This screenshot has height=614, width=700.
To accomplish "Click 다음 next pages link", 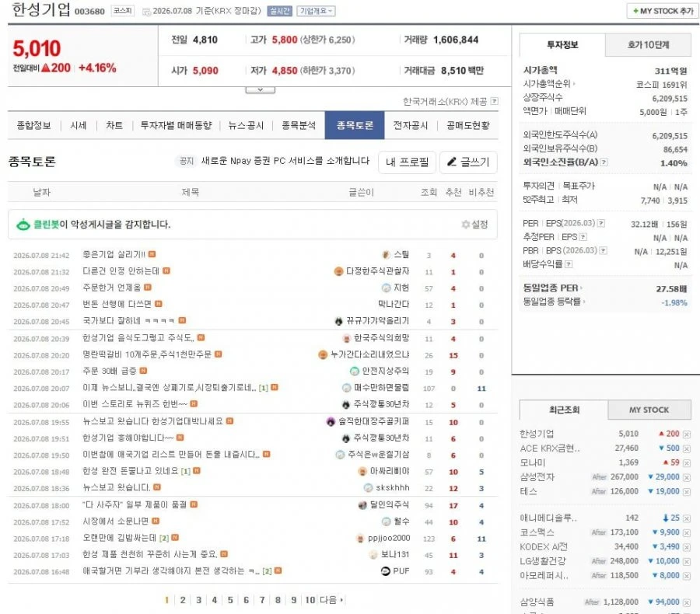I will 331,600.
